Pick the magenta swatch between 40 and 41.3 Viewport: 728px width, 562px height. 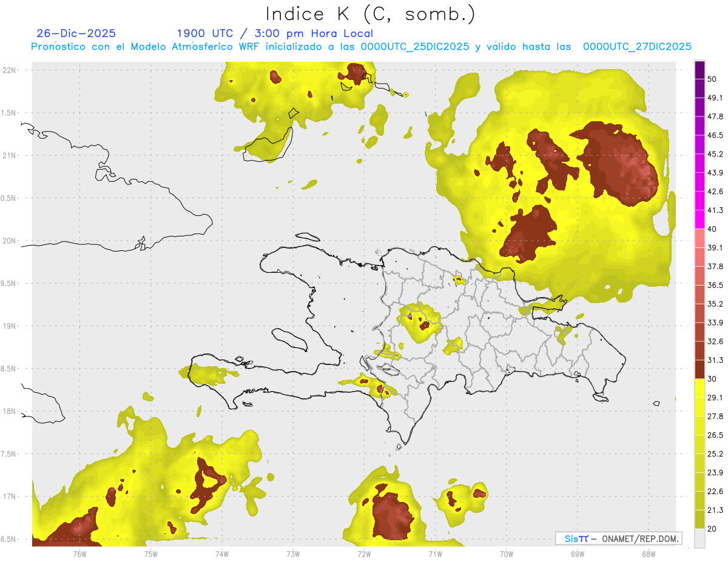[700, 219]
